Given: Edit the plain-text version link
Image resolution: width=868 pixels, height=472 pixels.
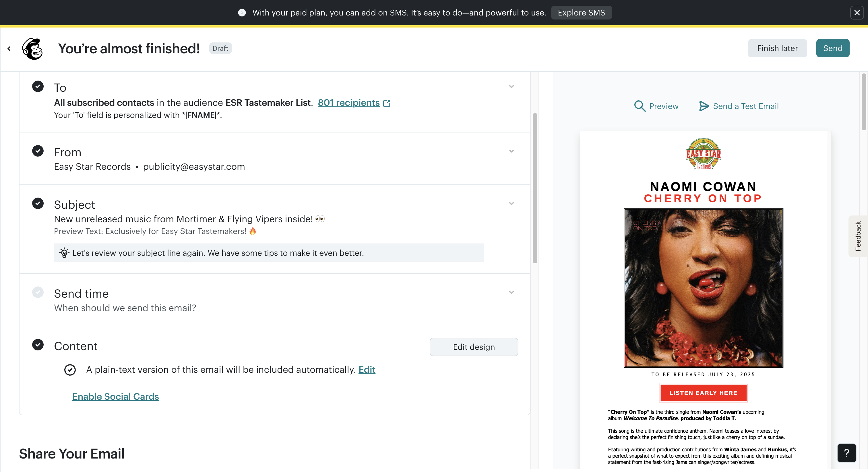Looking at the screenshot, I should [367, 370].
